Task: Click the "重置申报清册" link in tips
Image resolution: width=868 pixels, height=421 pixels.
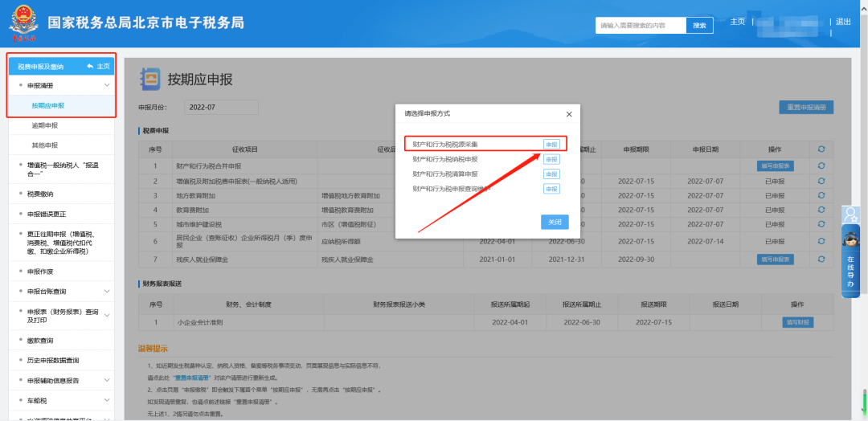Action: [191, 378]
